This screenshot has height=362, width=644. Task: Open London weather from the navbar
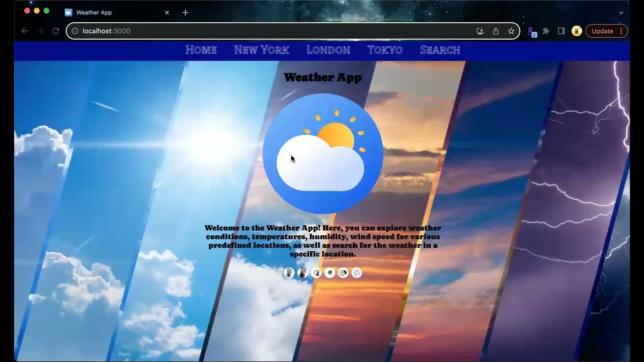[328, 50]
